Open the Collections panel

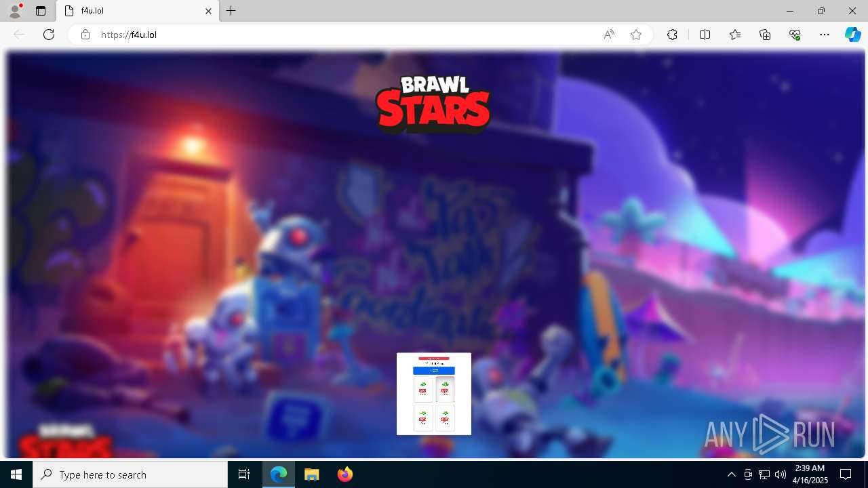pyautogui.click(x=765, y=35)
